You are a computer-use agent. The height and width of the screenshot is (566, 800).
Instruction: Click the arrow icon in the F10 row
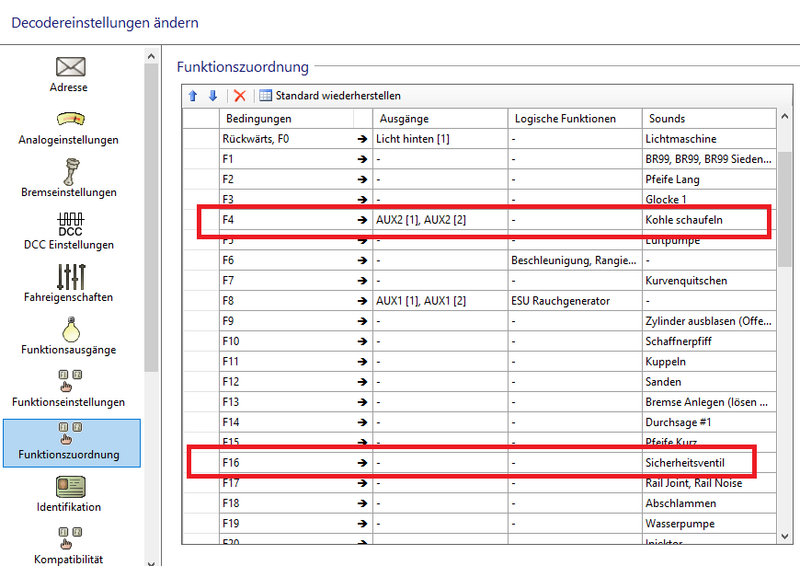point(362,341)
